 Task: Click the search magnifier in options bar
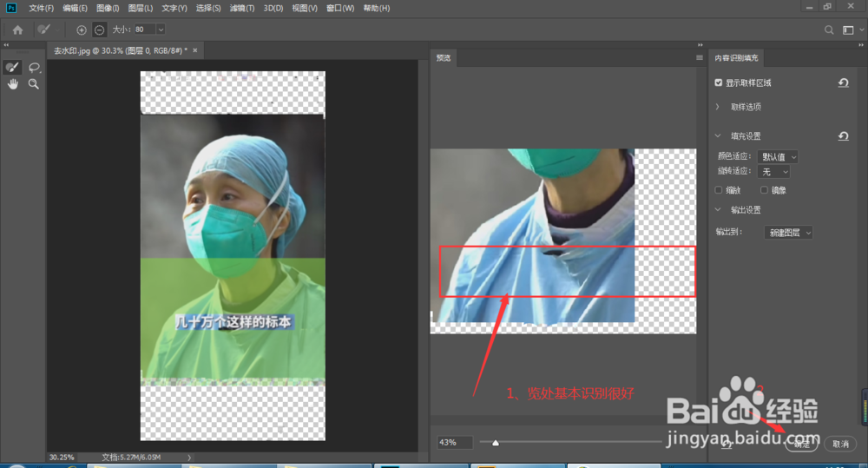point(829,30)
